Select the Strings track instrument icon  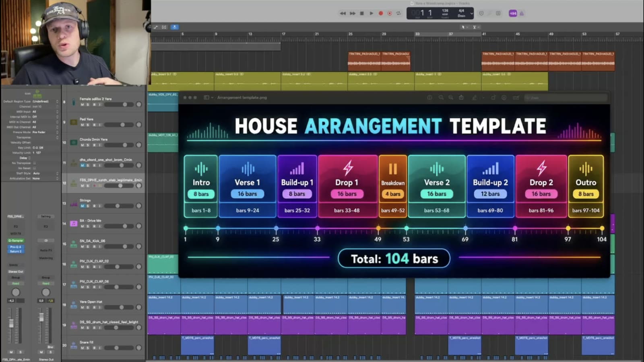pyautogui.click(x=74, y=204)
